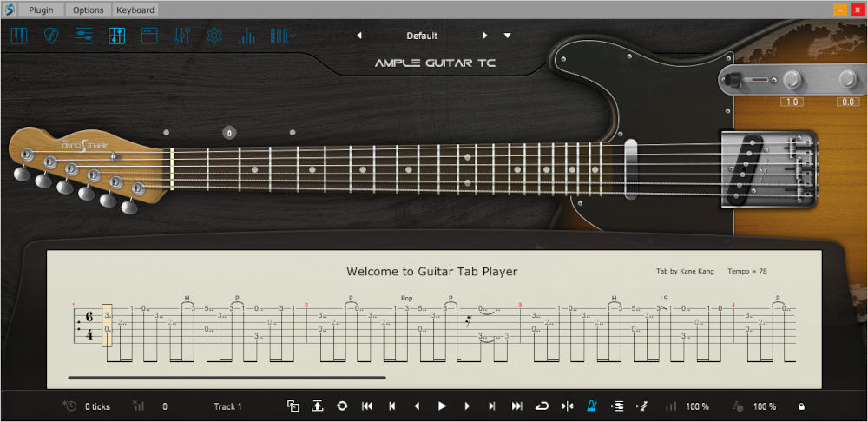
Task: Open the bar chart panel icon
Action: click(x=247, y=36)
